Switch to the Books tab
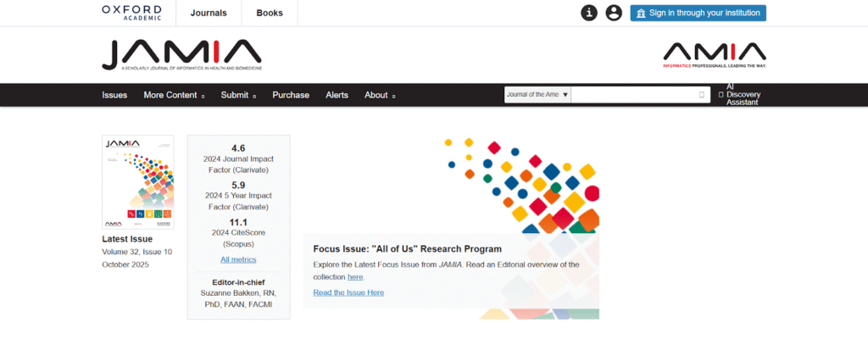This screenshot has height=345, width=868. click(x=270, y=13)
